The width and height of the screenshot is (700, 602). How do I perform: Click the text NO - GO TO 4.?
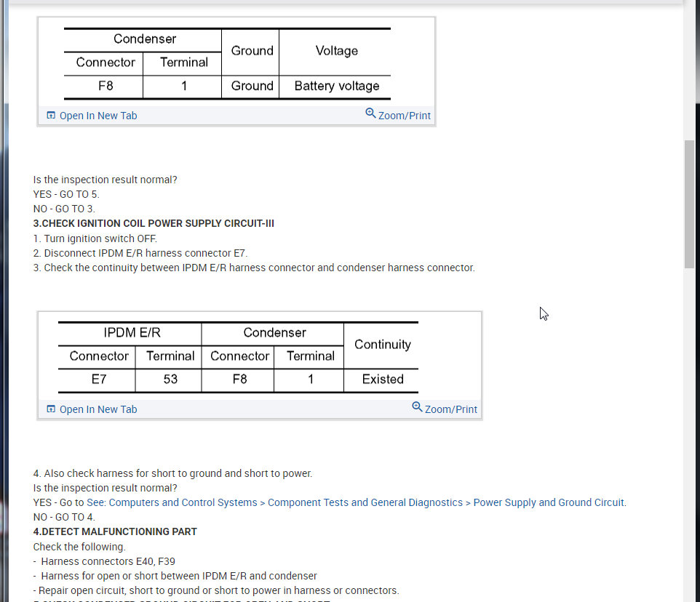[x=64, y=517]
